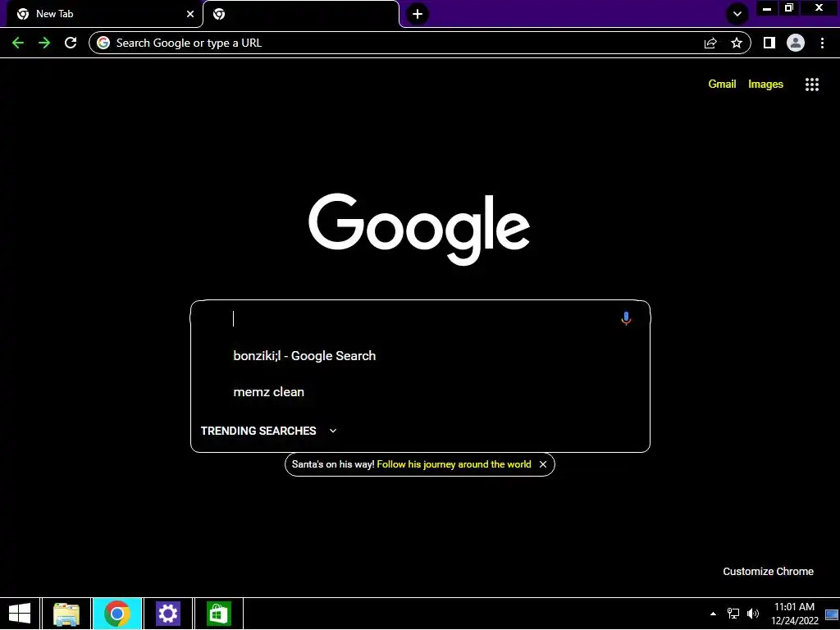Viewport: 840px width, 630px height.
Task: Select the 'memz clean' suggestion
Action: (421, 391)
